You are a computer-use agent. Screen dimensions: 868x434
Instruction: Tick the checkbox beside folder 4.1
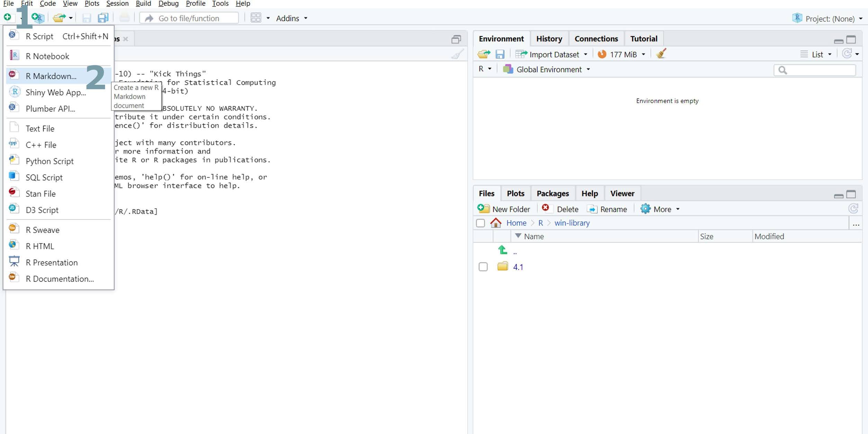click(483, 267)
